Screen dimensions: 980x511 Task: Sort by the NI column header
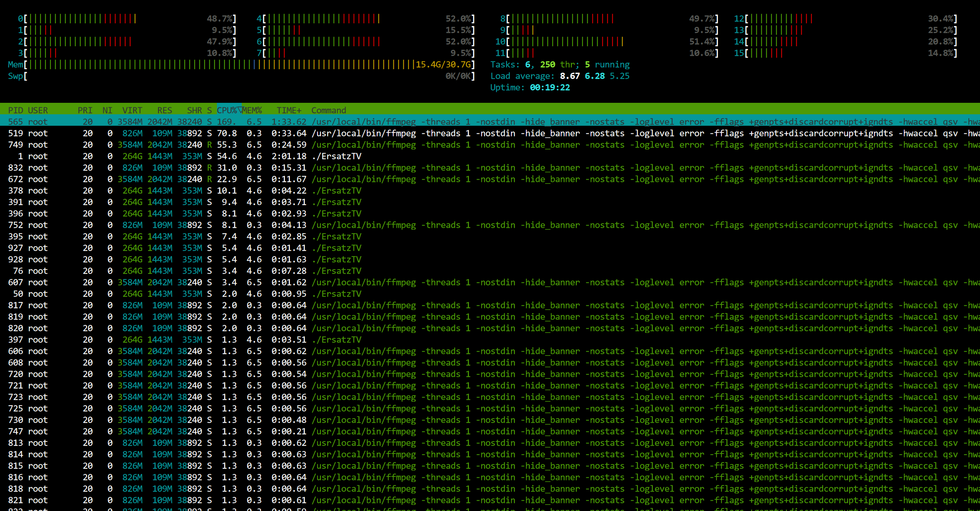point(107,110)
